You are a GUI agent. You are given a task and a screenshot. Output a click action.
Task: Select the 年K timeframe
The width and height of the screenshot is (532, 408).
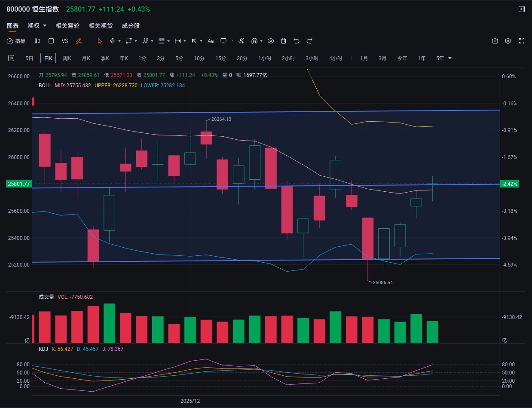point(124,58)
